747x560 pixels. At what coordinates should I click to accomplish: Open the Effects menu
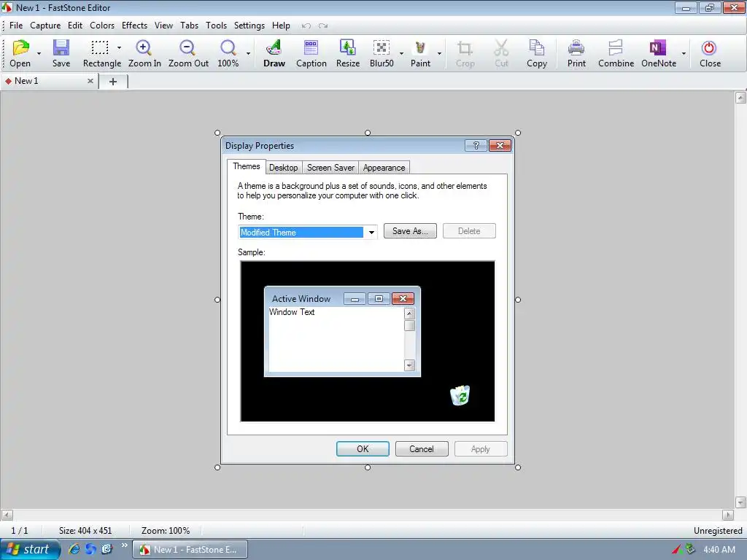point(134,26)
